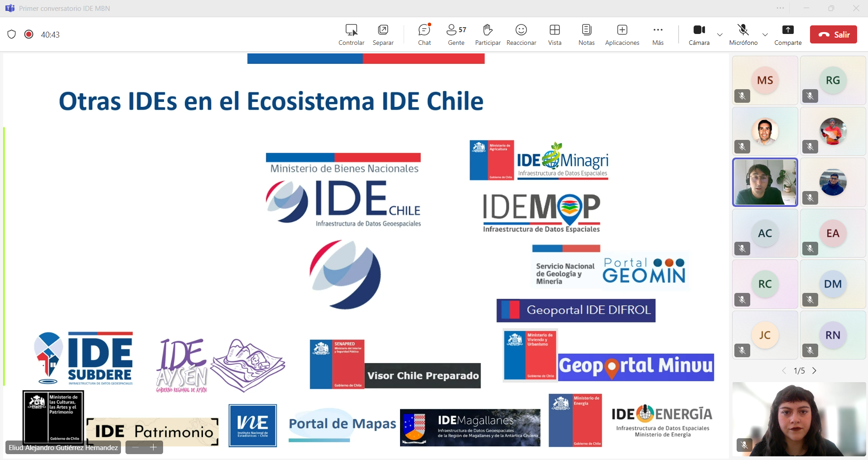Click the IDE Patrimonio logo

tap(153, 431)
